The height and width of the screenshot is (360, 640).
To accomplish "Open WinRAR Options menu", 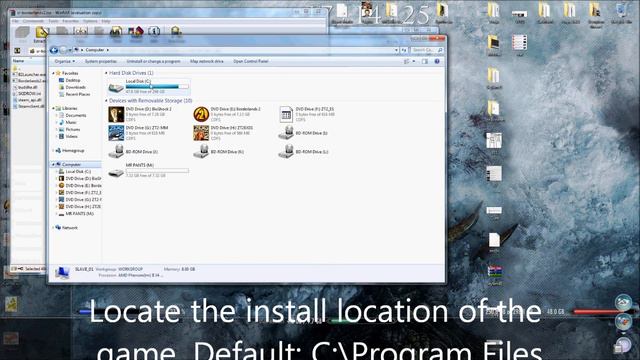I will [x=90, y=21].
